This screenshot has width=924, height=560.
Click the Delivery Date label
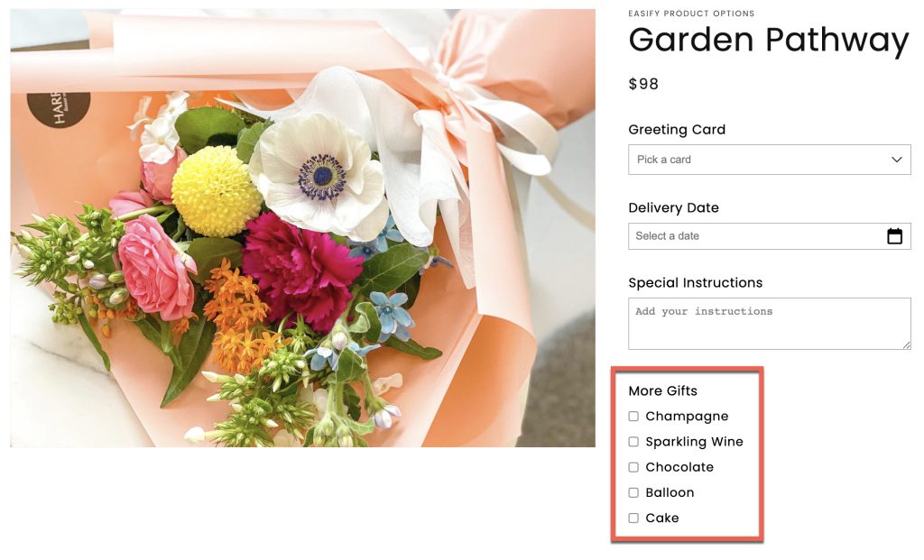point(673,208)
